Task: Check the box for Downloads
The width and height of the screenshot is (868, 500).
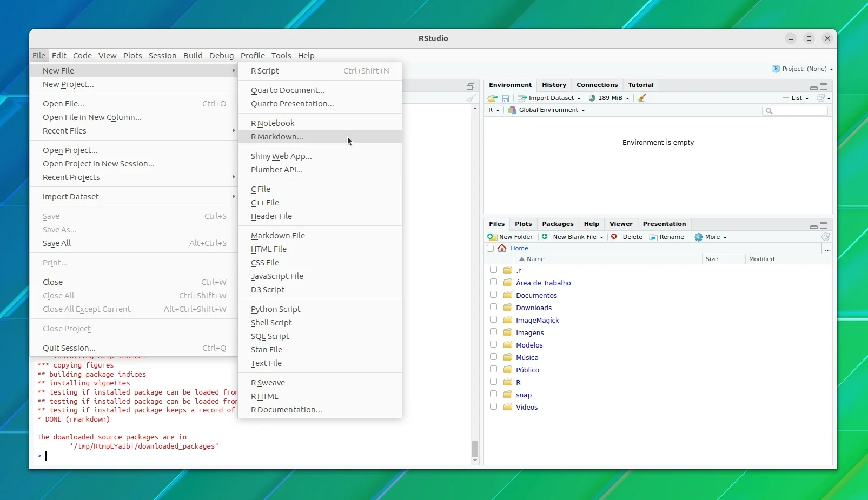Action: click(493, 307)
